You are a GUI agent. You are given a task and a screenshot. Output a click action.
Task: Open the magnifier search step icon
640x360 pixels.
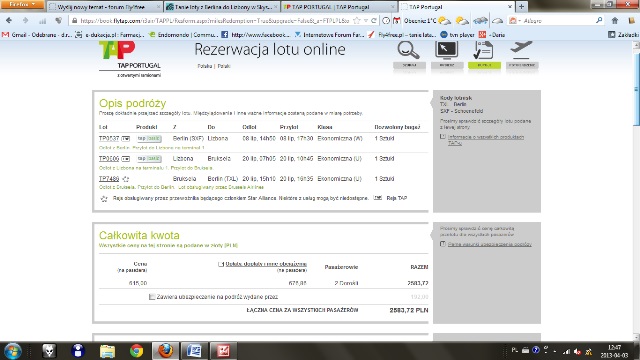(x=409, y=50)
